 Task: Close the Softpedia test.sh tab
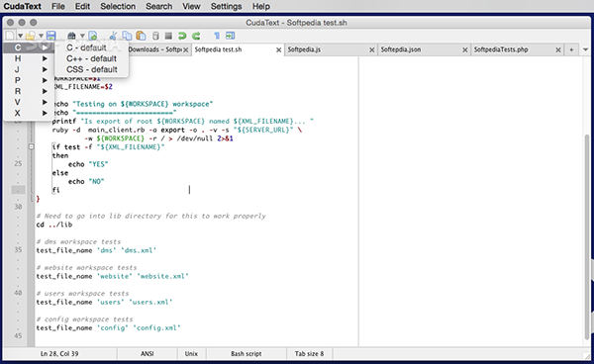click(278, 49)
